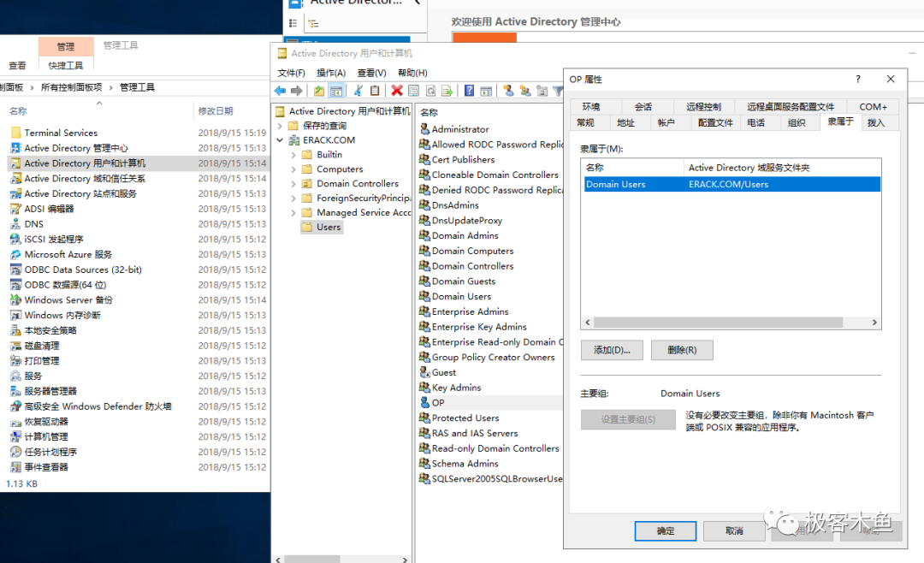
Task: Click the Refresh toolbar icon
Action: (x=430, y=91)
